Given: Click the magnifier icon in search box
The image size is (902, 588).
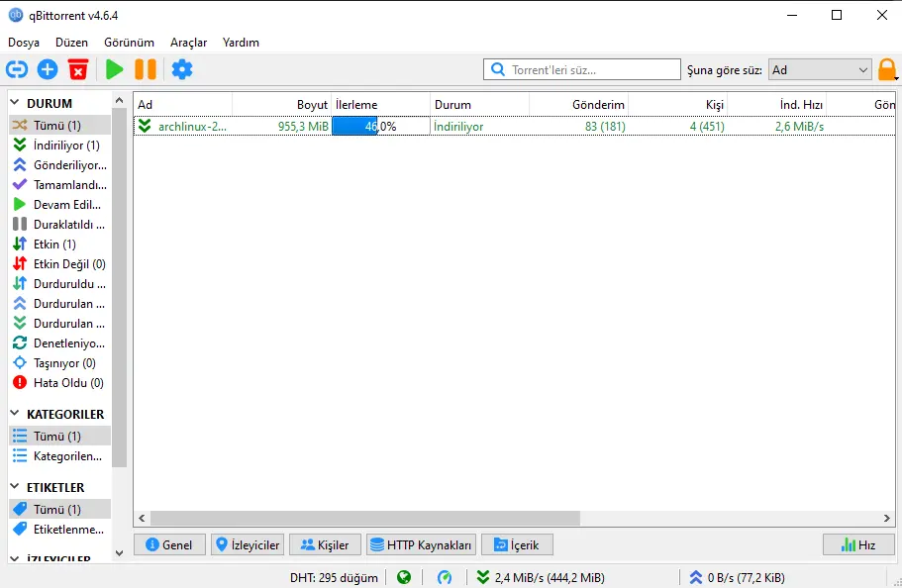Looking at the screenshot, I should [x=498, y=69].
